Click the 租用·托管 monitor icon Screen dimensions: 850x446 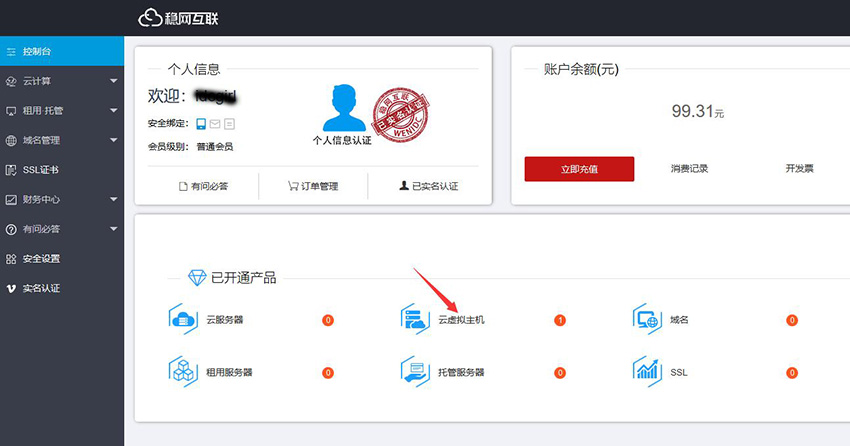coord(11,111)
